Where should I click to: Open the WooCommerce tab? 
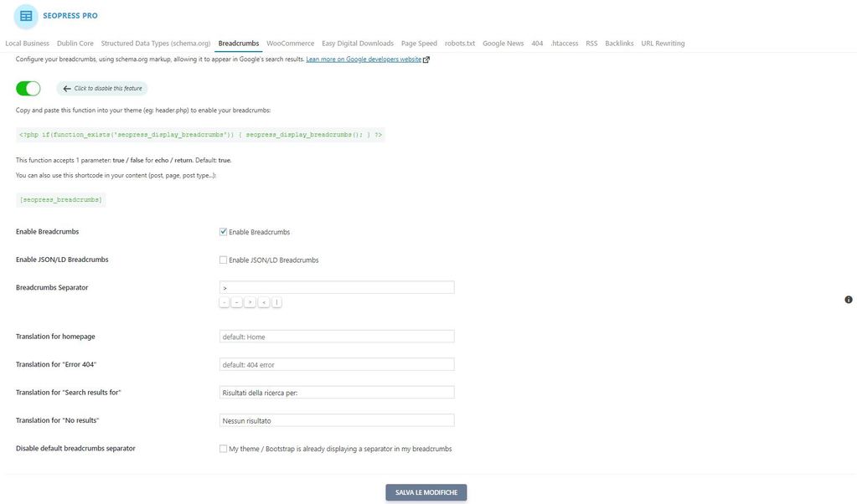click(290, 44)
